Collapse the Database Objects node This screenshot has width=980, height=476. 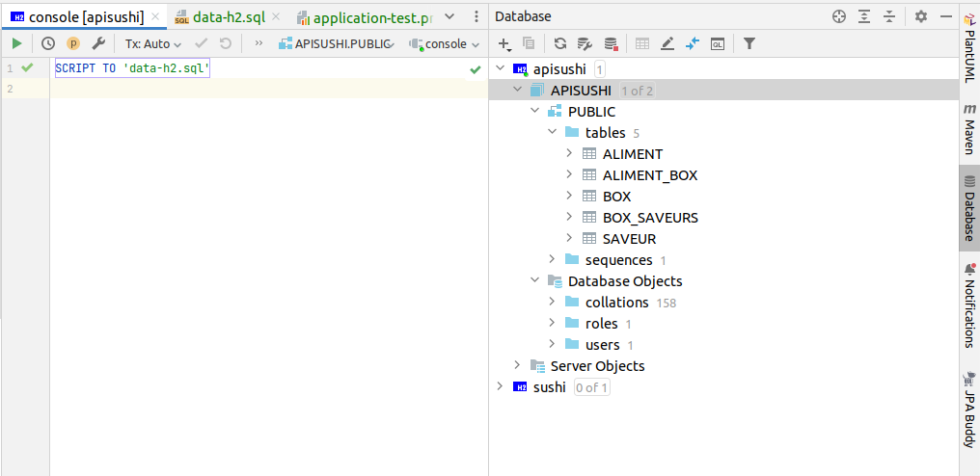click(x=533, y=280)
